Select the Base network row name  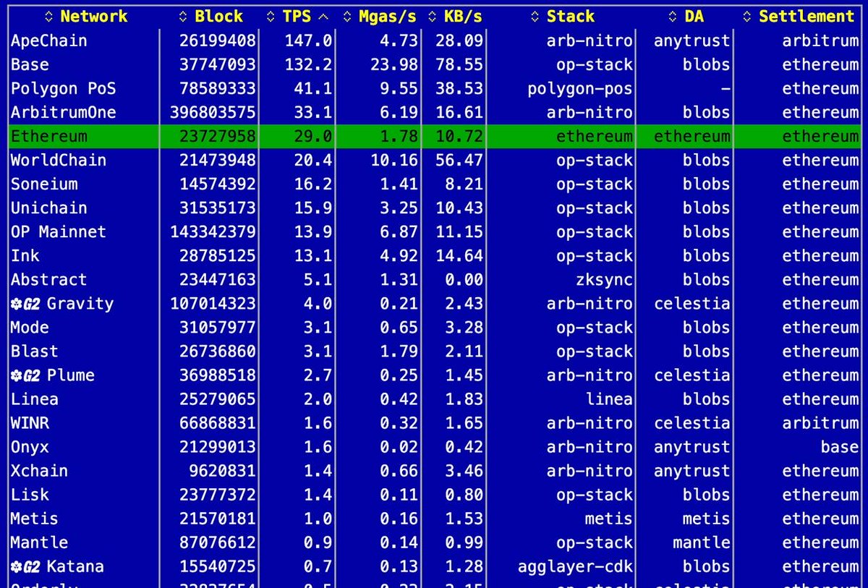(30, 65)
